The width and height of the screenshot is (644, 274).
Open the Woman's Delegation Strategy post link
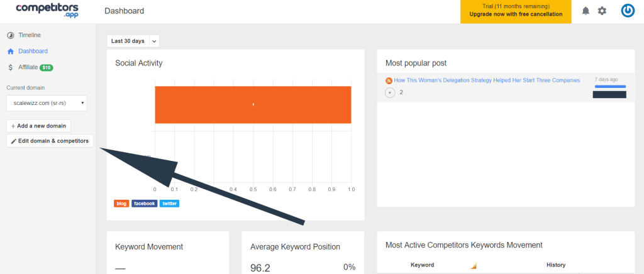[487, 80]
